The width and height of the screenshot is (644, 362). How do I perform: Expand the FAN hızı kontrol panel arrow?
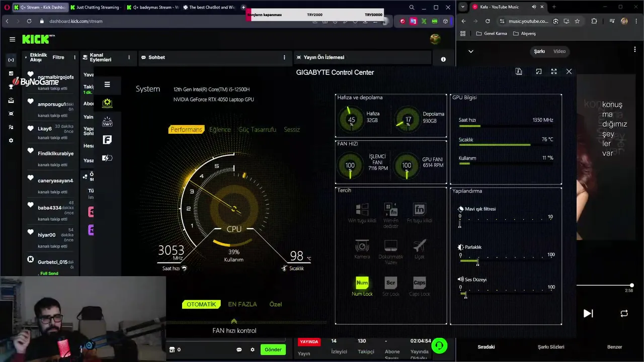click(234, 321)
